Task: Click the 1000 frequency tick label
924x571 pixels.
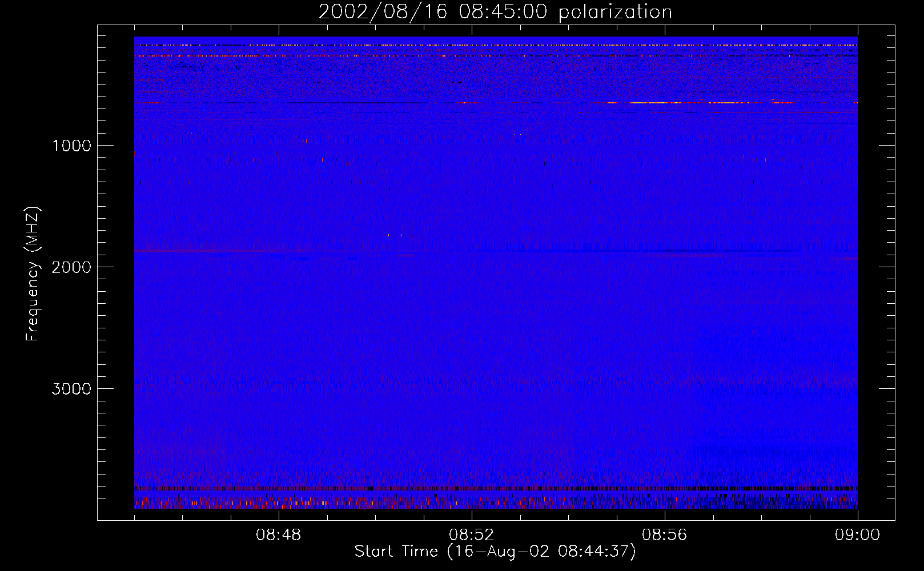Action: [71, 146]
